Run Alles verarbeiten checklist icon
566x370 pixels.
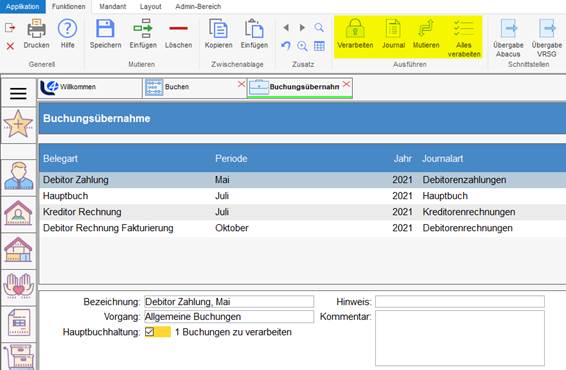coord(464,28)
